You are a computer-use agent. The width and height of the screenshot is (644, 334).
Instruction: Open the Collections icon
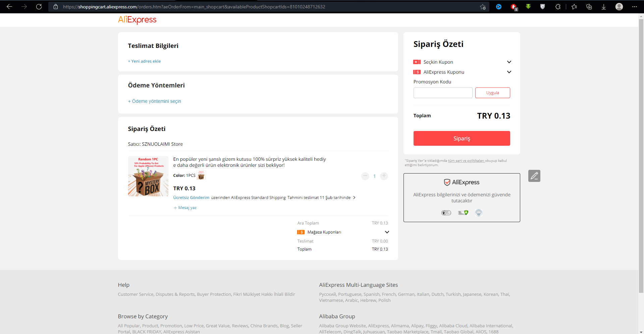point(589,7)
